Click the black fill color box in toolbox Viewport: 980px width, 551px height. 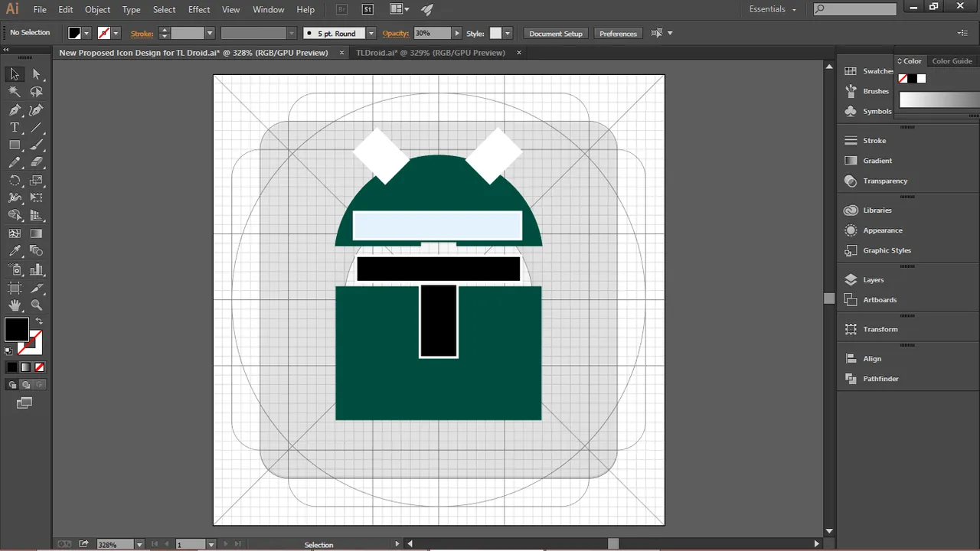tap(16, 330)
